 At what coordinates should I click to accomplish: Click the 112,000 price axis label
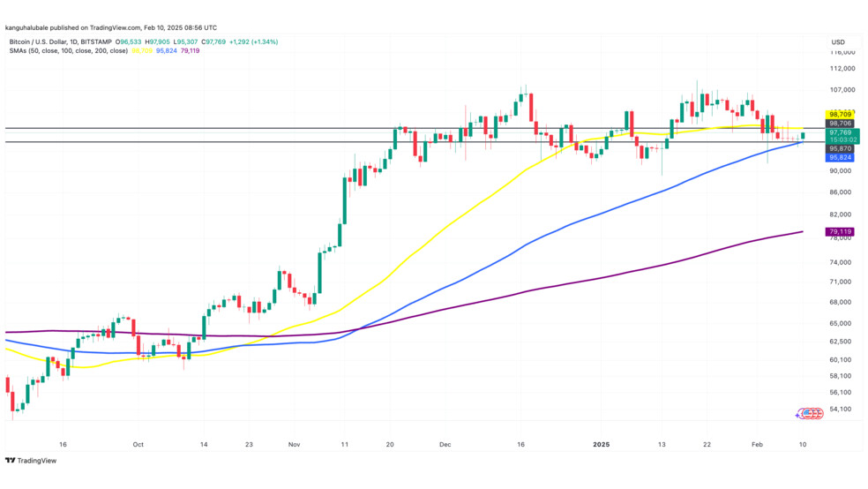842,69
